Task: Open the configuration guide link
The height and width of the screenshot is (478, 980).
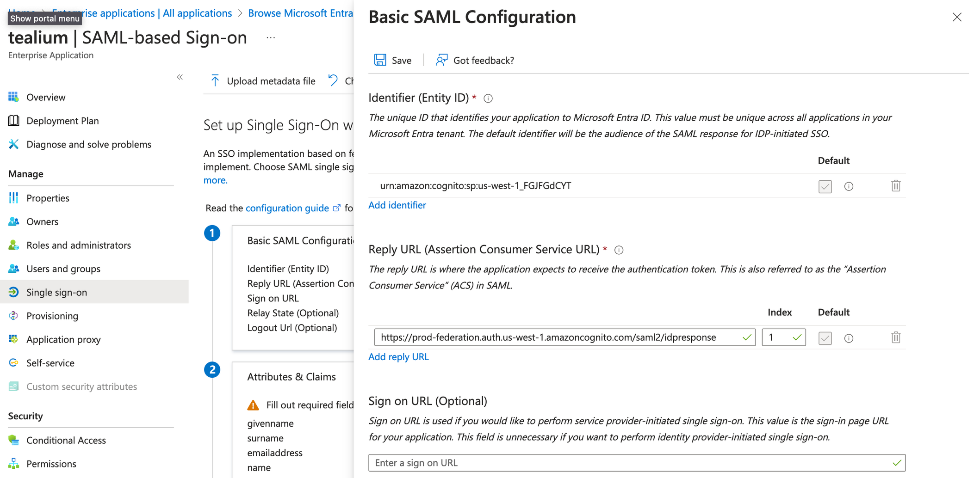Action: tap(287, 208)
